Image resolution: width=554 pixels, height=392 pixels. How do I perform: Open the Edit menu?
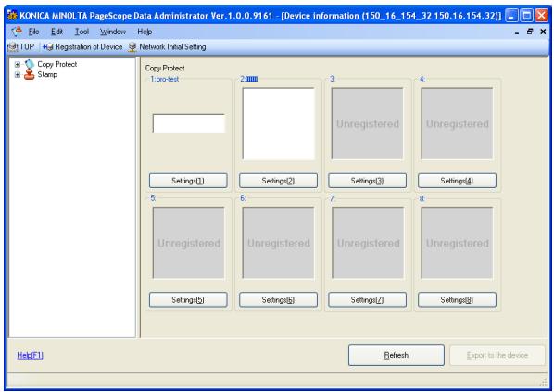pos(57,32)
